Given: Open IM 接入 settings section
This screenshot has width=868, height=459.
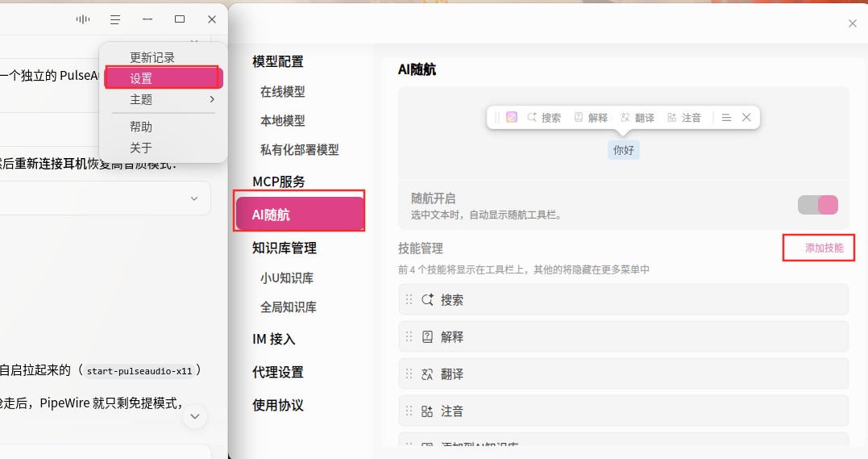Looking at the screenshot, I should click(274, 340).
